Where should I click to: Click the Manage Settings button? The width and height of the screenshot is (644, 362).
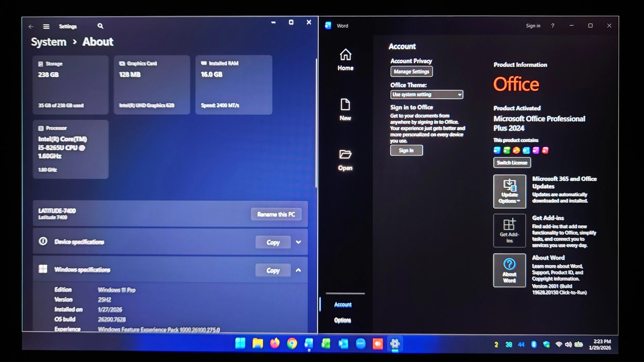pyautogui.click(x=411, y=72)
